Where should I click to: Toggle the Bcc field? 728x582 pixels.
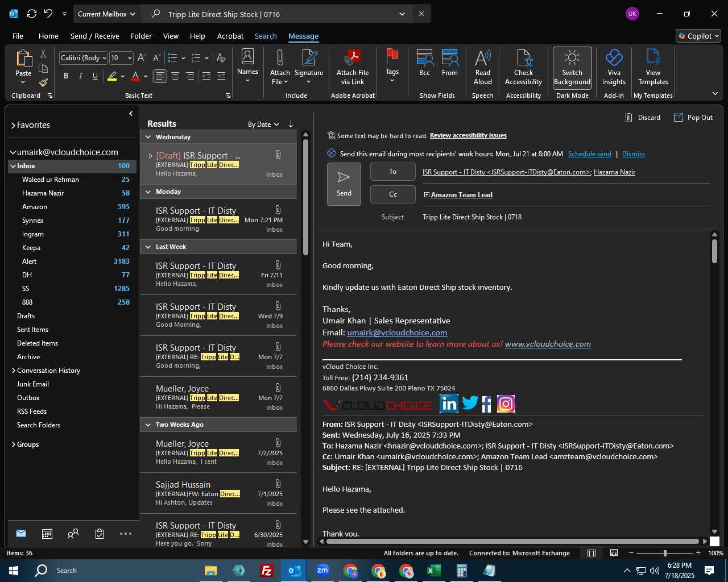coord(424,64)
